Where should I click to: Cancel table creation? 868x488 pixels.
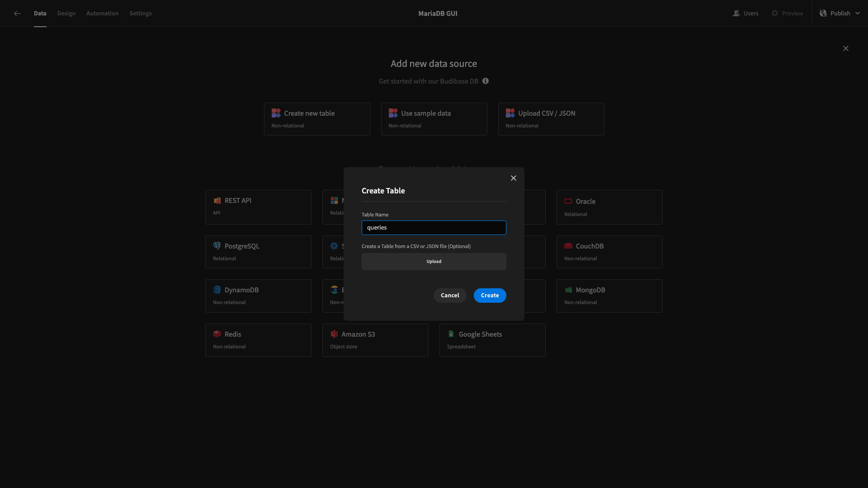450,296
